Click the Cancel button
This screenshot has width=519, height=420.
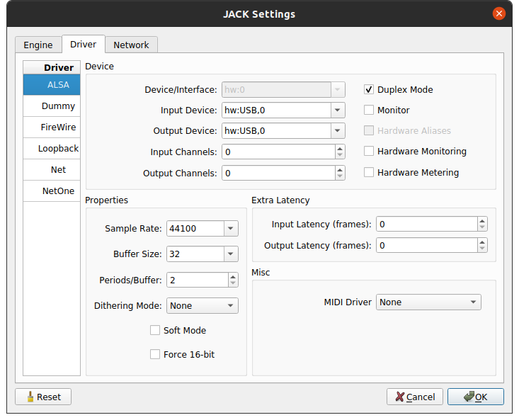click(415, 397)
